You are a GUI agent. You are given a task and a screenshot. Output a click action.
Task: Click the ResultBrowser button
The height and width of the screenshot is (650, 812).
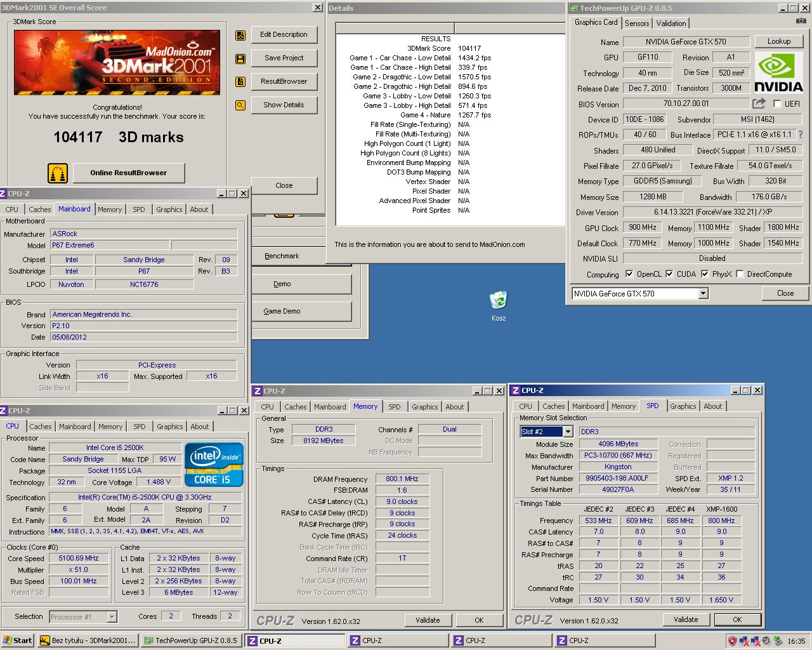[284, 81]
